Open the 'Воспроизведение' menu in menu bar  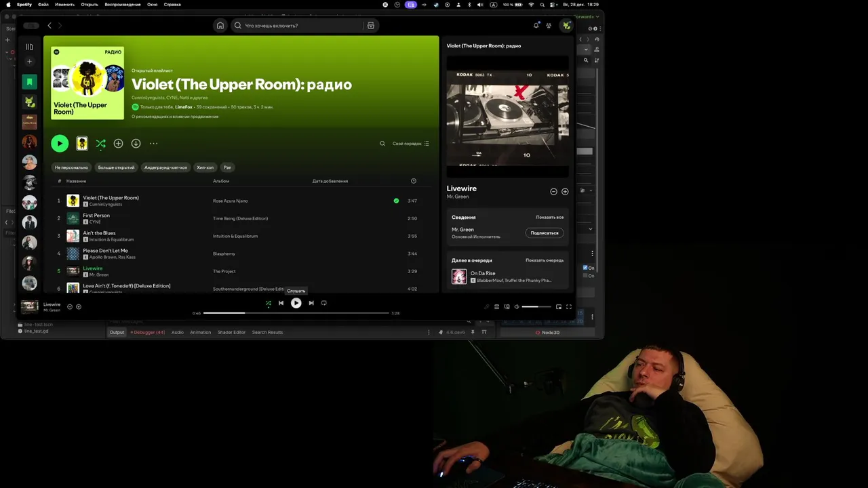[x=123, y=5]
